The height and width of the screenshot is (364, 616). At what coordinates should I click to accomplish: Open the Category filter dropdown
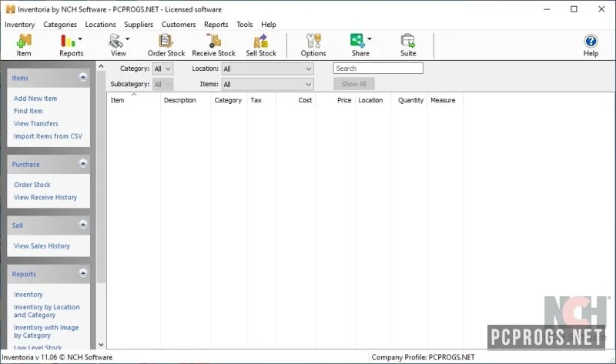click(162, 68)
